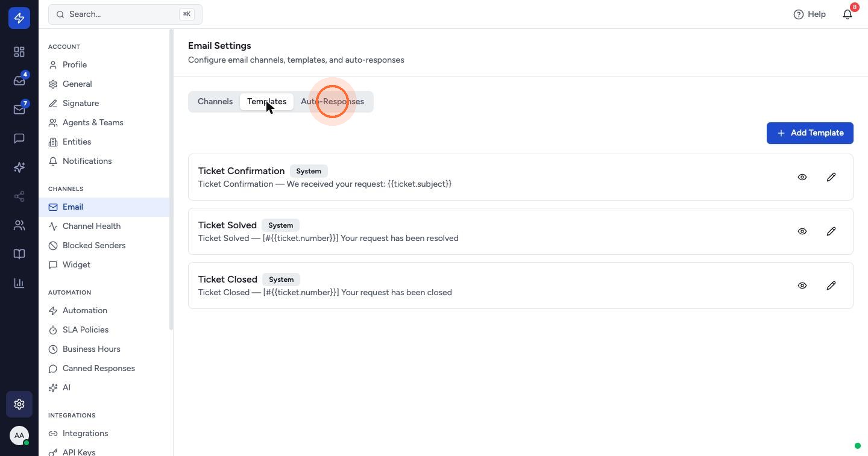Click the green status dot at bottom right
Screen dimensions: 868x456
point(858,446)
